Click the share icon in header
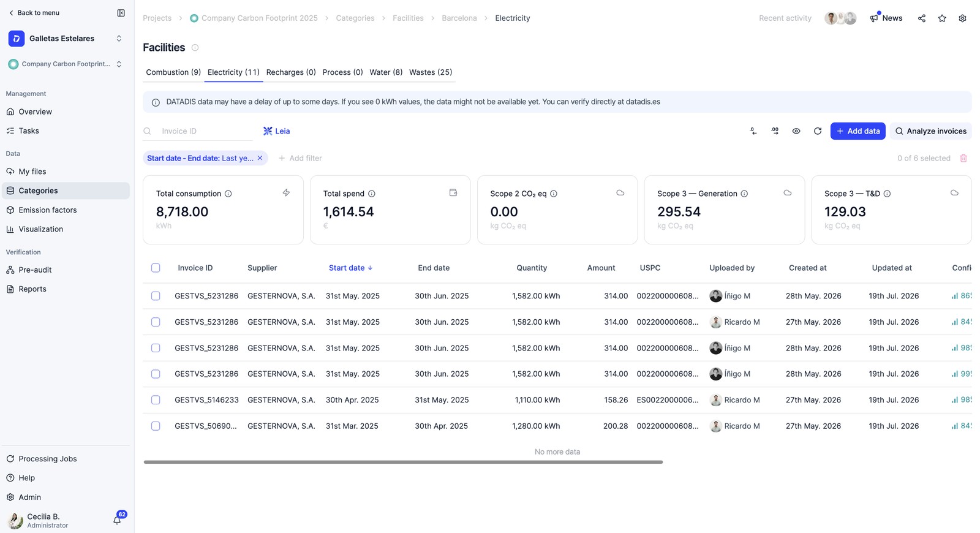 (x=922, y=18)
